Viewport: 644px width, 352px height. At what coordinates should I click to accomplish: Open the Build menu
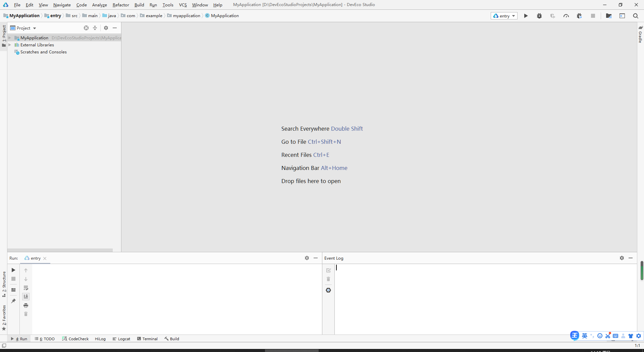click(139, 5)
